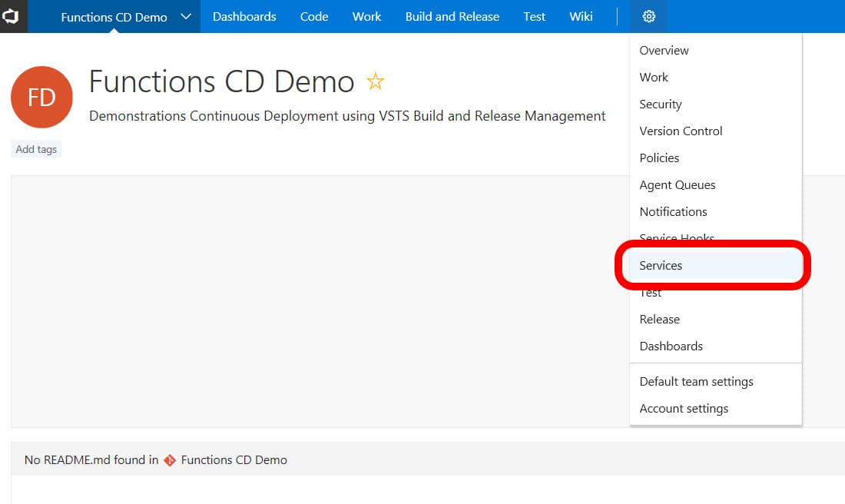This screenshot has width=845, height=504.
Task: Click the Git repository icon in README notice
Action: click(x=170, y=459)
